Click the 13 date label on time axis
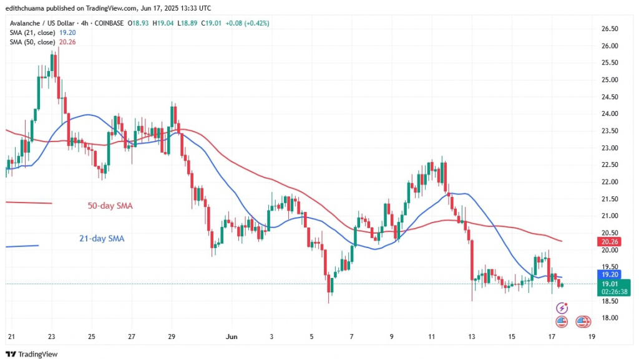The height and width of the screenshot is (364, 639). (x=472, y=337)
